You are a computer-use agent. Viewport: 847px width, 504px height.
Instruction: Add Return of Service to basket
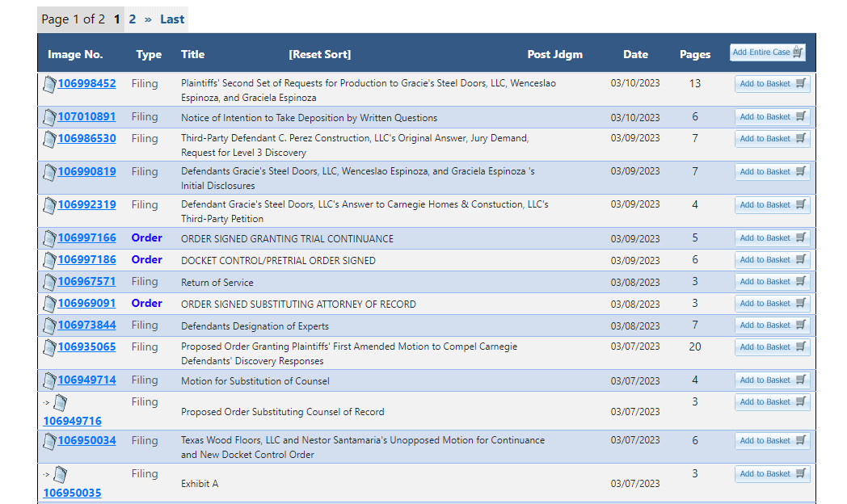pyautogui.click(x=773, y=281)
